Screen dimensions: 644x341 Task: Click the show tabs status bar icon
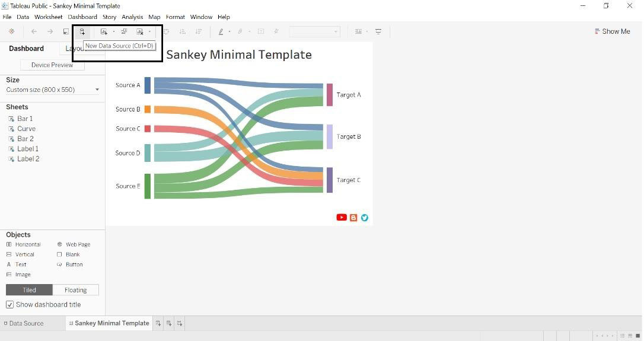click(x=638, y=336)
